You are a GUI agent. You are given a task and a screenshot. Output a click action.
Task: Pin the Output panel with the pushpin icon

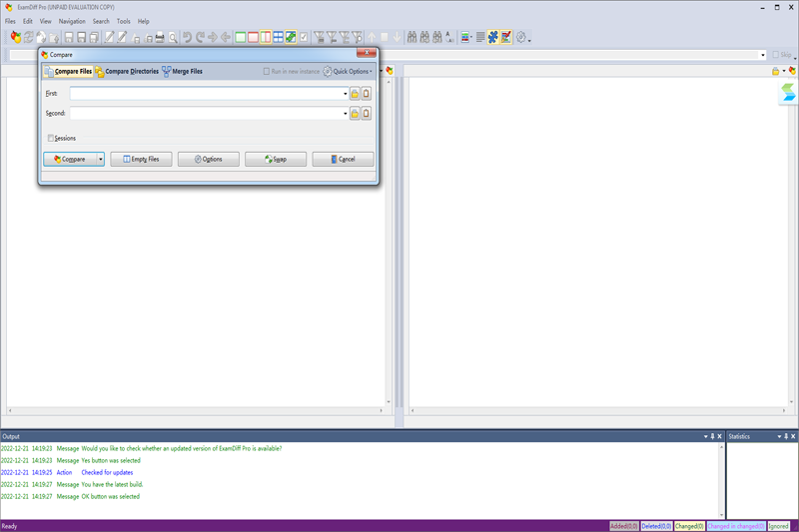click(712, 436)
